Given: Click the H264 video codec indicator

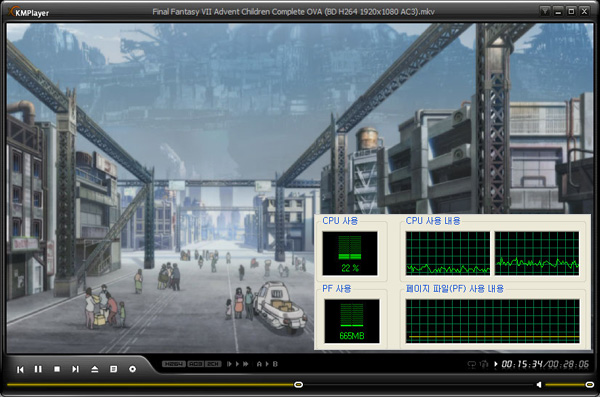Looking at the screenshot, I should click(x=174, y=364).
